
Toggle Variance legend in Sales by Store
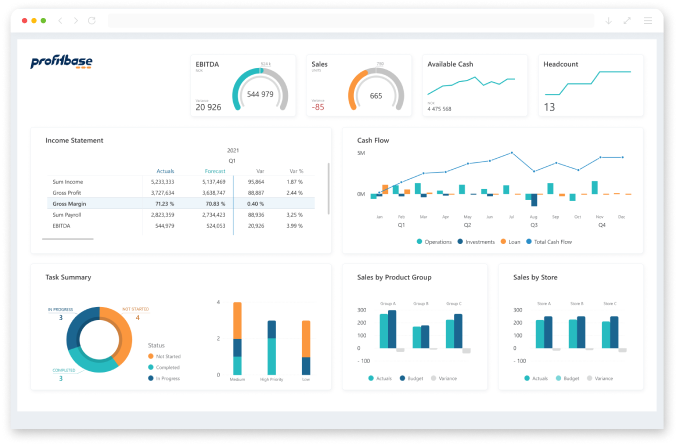pyautogui.click(x=600, y=378)
